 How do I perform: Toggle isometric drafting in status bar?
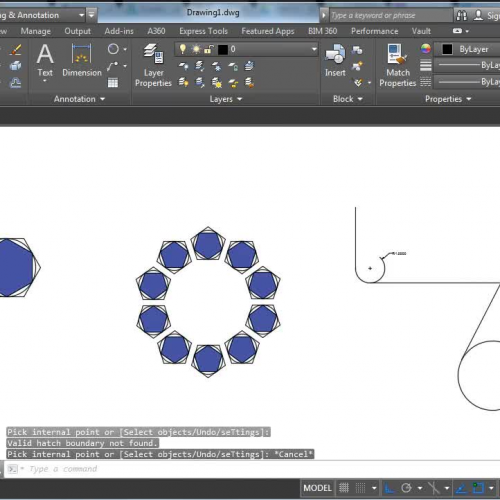[x=434, y=488]
